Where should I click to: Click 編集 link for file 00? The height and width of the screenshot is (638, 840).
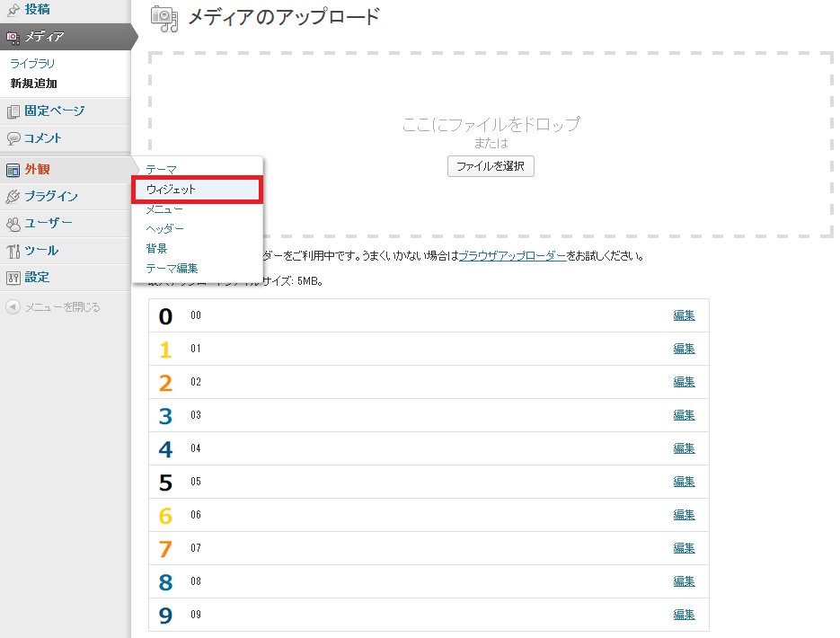click(684, 315)
